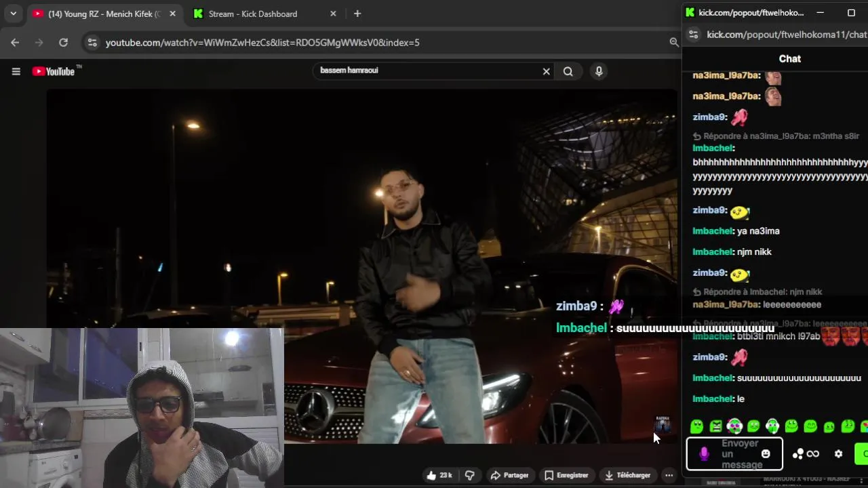Click the infinity icon in chat bar

click(x=812, y=454)
